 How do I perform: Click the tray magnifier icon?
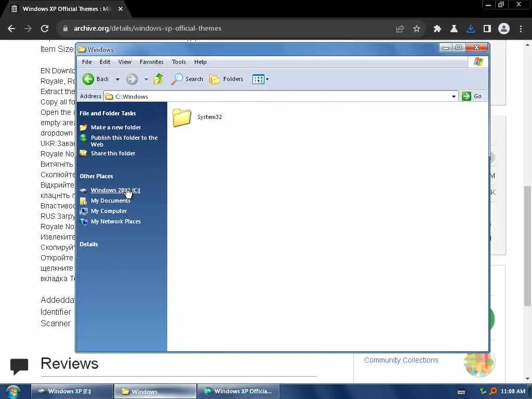tap(494, 391)
